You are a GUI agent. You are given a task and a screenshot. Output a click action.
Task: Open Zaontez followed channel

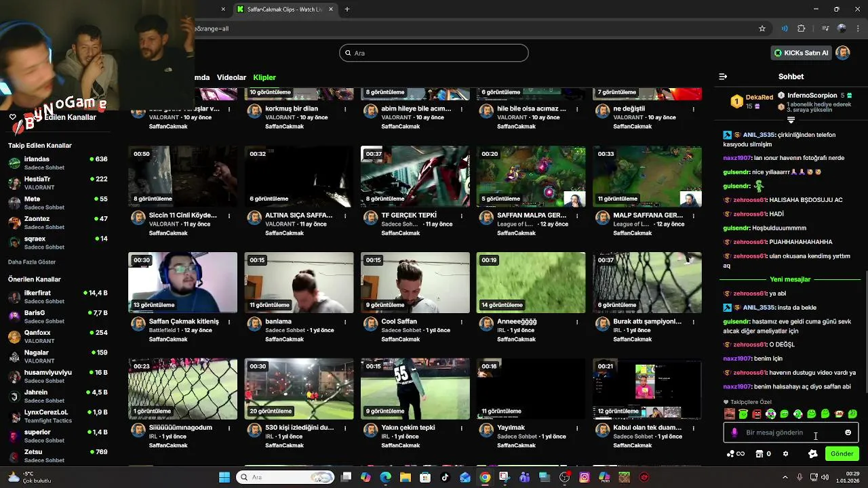[58, 222]
